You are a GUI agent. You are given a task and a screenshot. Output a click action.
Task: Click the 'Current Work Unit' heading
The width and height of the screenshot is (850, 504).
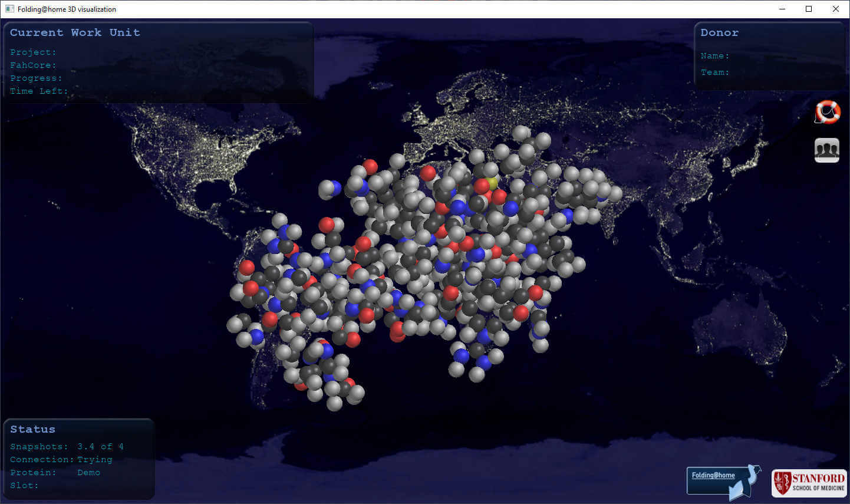[75, 32]
